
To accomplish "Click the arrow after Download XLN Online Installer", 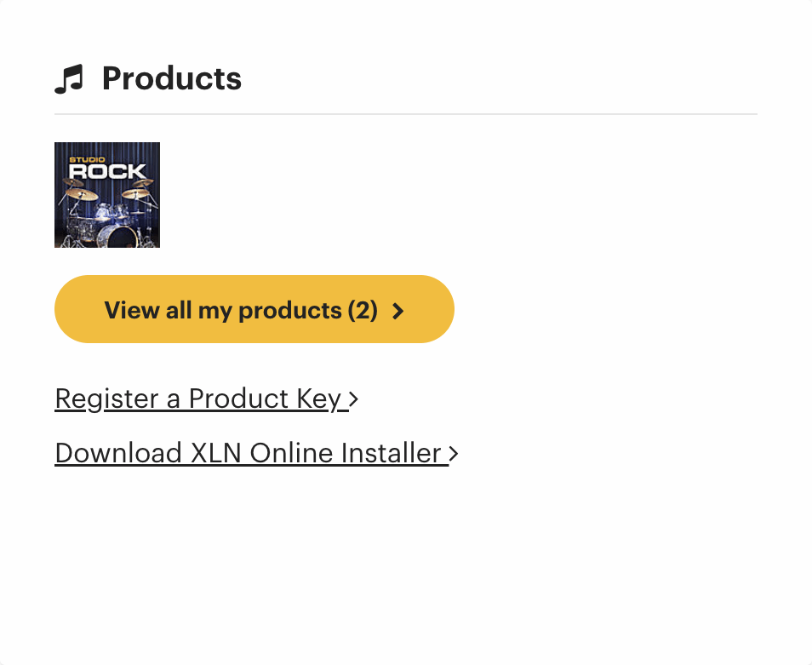I will click(452, 453).
